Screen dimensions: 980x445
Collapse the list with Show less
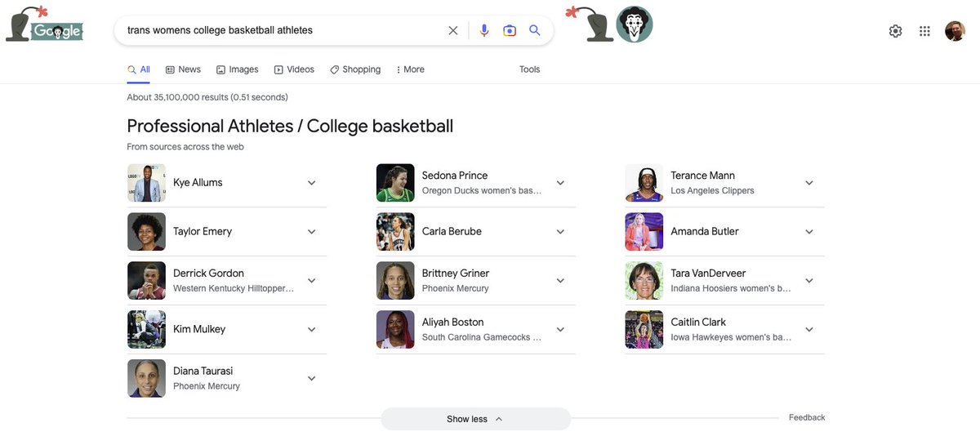475,419
